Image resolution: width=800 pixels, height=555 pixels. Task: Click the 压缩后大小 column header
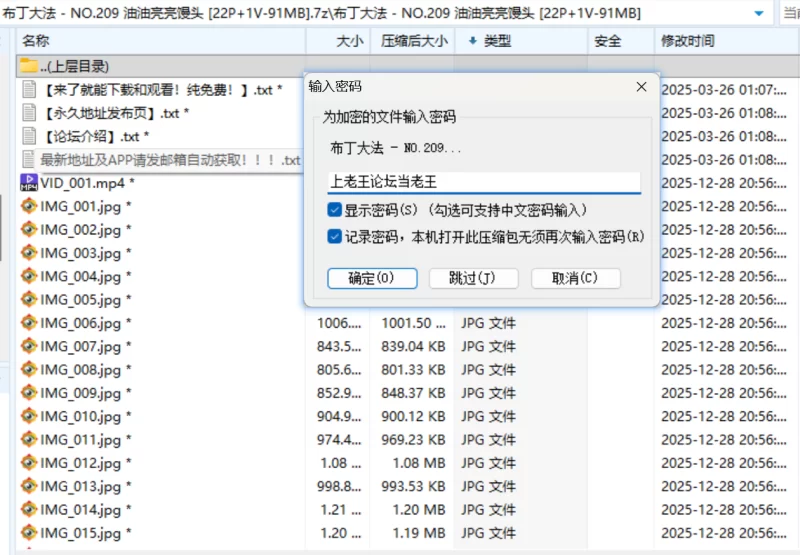point(414,41)
